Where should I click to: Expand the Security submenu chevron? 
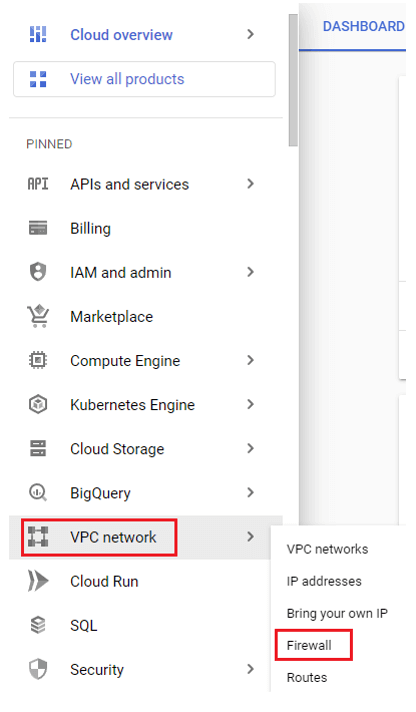tap(250, 669)
